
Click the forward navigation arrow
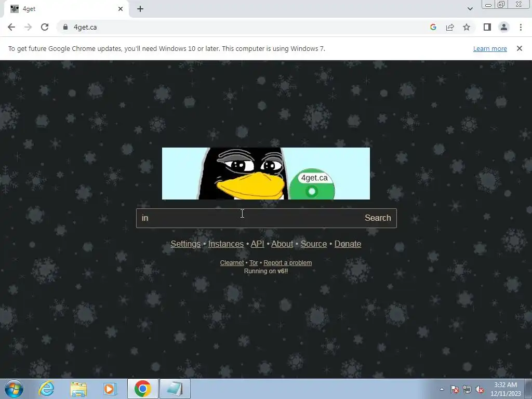click(x=28, y=27)
